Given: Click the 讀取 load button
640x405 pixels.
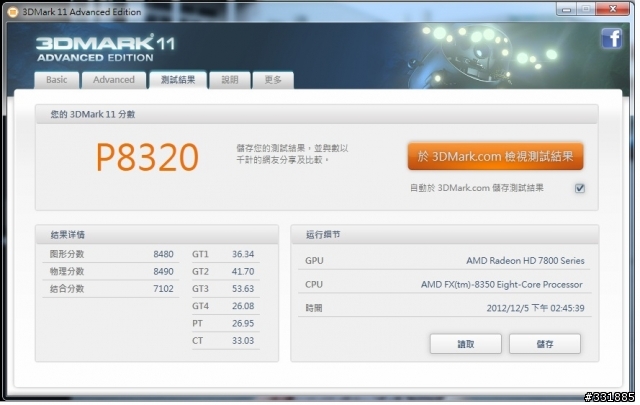Looking at the screenshot, I should click(465, 344).
